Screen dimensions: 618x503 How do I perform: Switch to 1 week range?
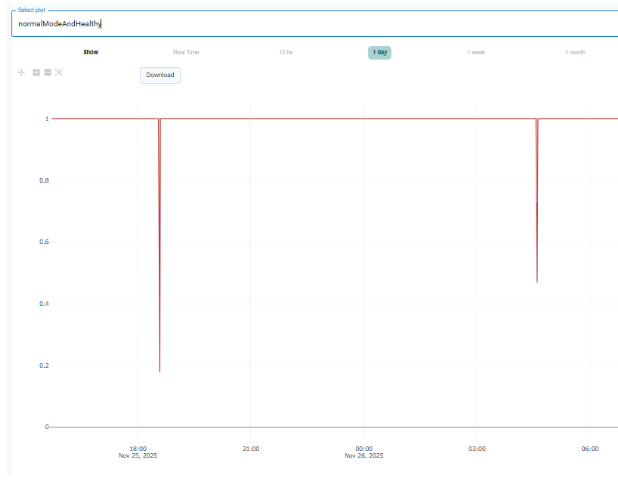pyautogui.click(x=477, y=52)
